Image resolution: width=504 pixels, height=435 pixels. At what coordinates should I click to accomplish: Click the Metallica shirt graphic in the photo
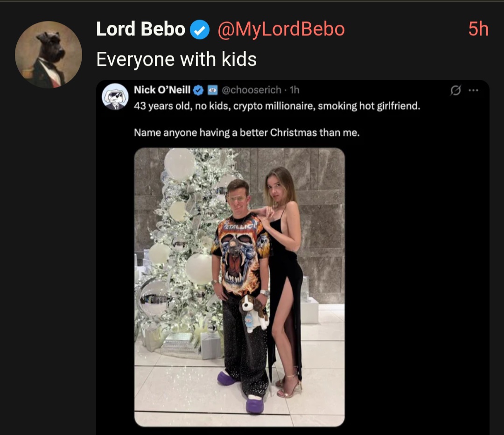click(241, 252)
